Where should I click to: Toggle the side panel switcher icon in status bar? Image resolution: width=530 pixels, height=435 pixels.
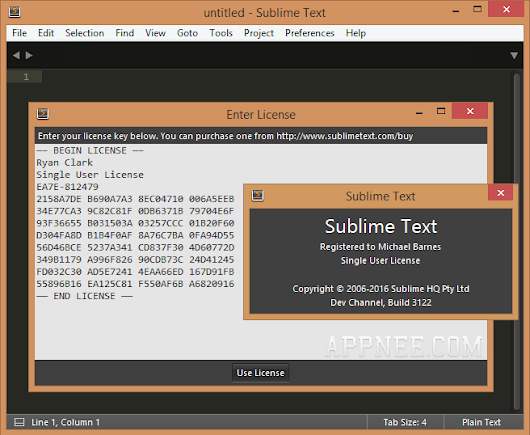[x=19, y=422]
